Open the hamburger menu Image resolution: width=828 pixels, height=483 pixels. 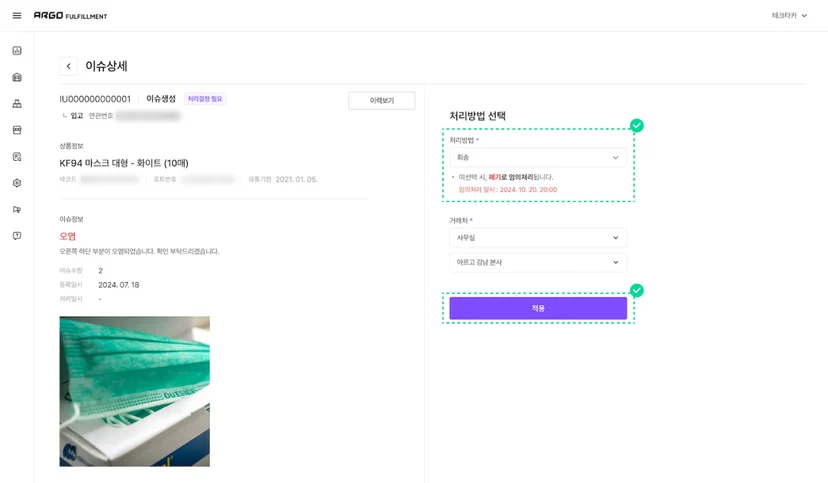click(17, 16)
